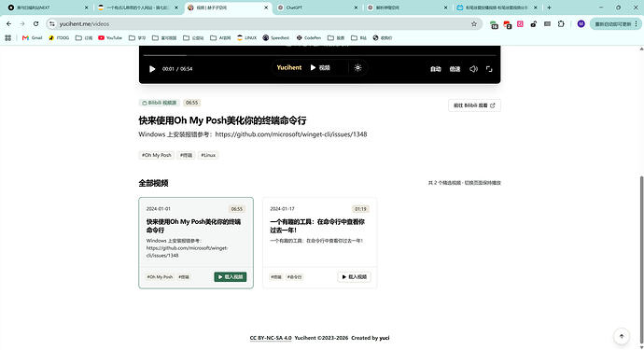Go back with the browser back arrow

pyautogui.click(x=8, y=24)
